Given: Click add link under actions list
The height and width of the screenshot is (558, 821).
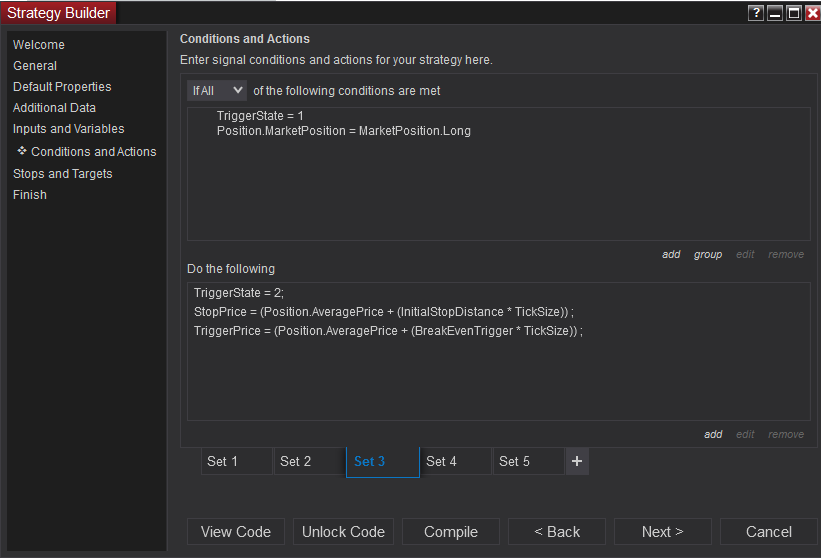Looking at the screenshot, I should (713, 434).
